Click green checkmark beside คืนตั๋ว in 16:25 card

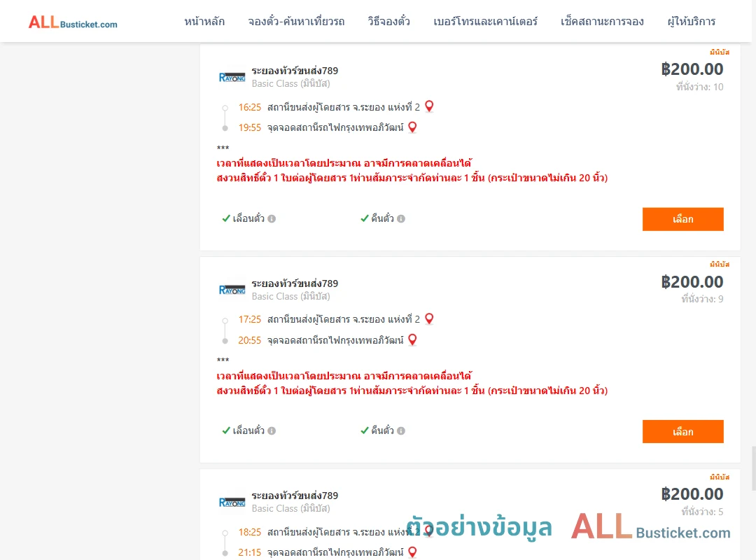365,218
